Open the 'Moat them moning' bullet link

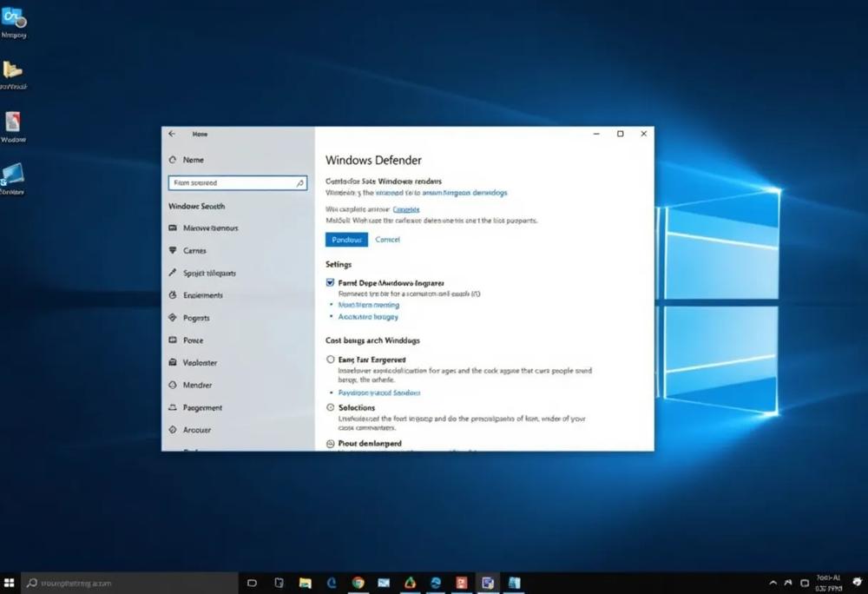click(x=369, y=305)
